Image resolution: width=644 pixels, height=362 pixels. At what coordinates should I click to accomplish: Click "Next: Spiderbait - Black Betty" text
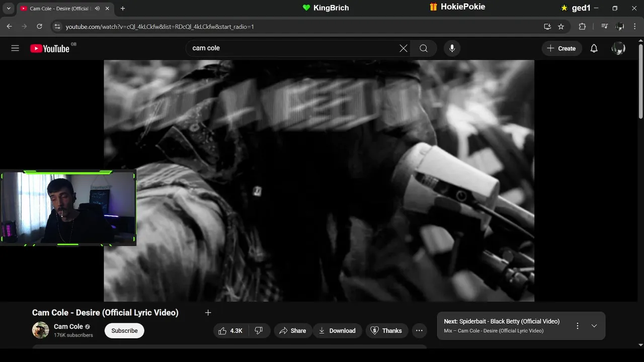502,321
